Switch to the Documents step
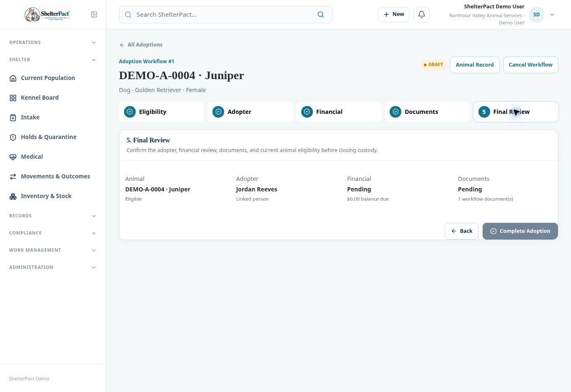The width and height of the screenshot is (571, 392). click(427, 112)
